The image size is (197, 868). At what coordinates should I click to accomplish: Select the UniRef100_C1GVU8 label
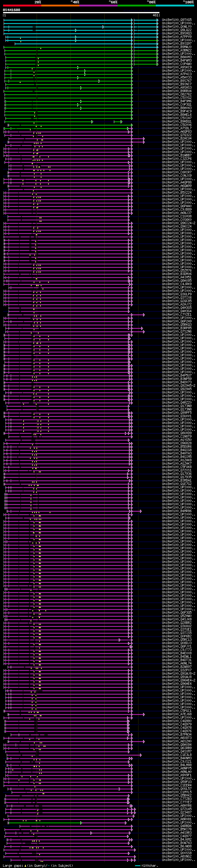(177, 216)
